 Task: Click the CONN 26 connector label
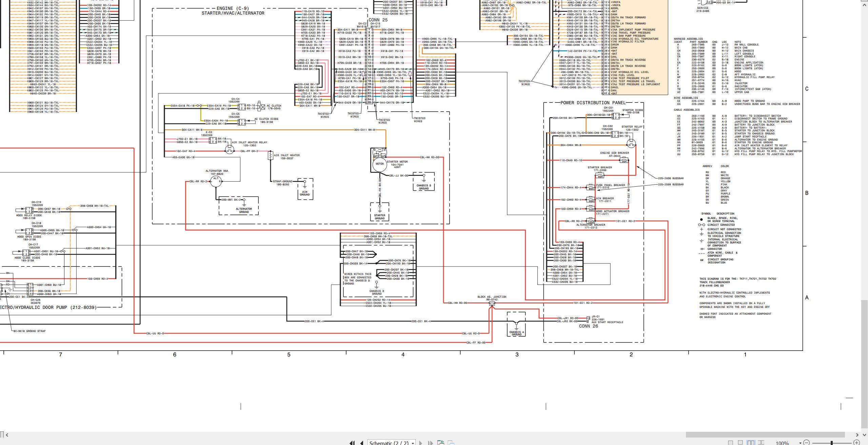tap(588, 326)
